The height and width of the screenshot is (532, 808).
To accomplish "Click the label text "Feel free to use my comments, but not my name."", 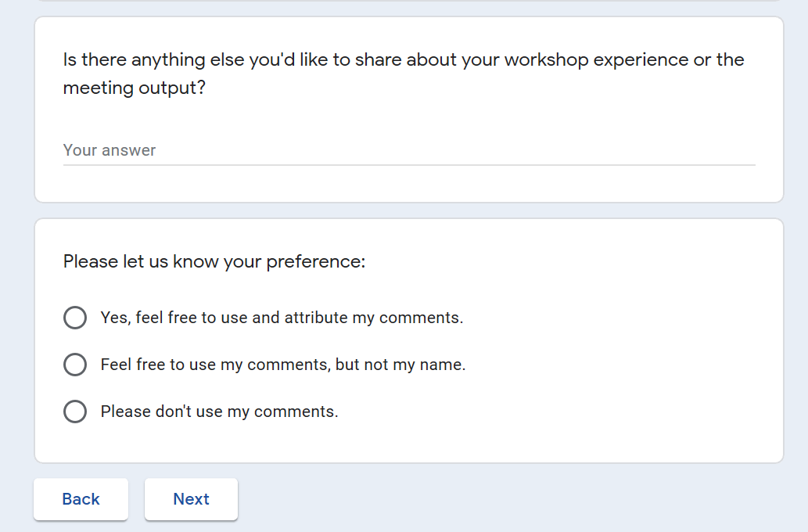I will [282, 365].
